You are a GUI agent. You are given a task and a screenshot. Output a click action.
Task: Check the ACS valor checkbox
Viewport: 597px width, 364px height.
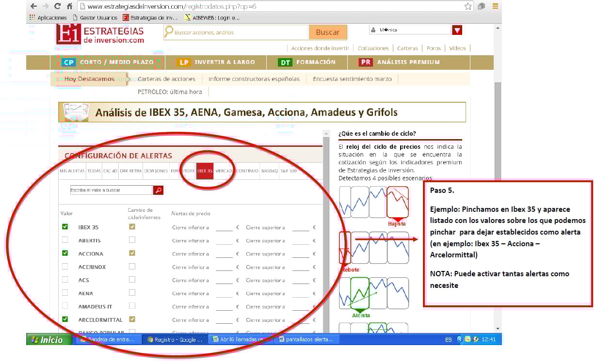(x=65, y=279)
